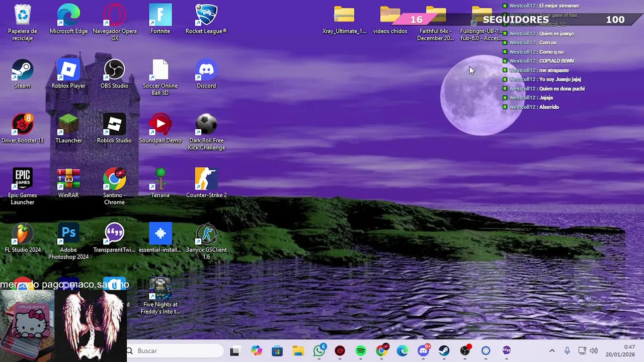Image resolution: width=644 pixels, height=362 pixels.
Task: Open Five Nights at Freddy's desktop shortcut
Action: pos(160,296)
